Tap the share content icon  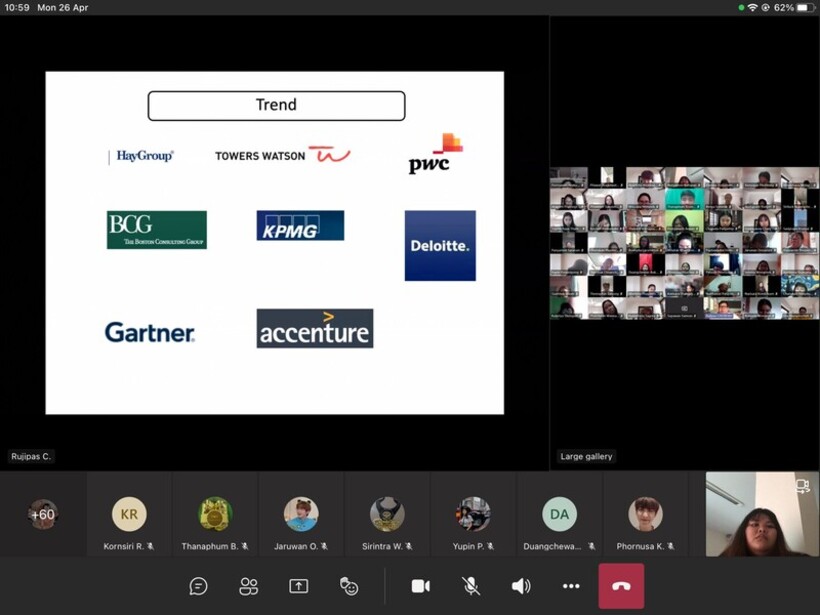click(299, 586)
